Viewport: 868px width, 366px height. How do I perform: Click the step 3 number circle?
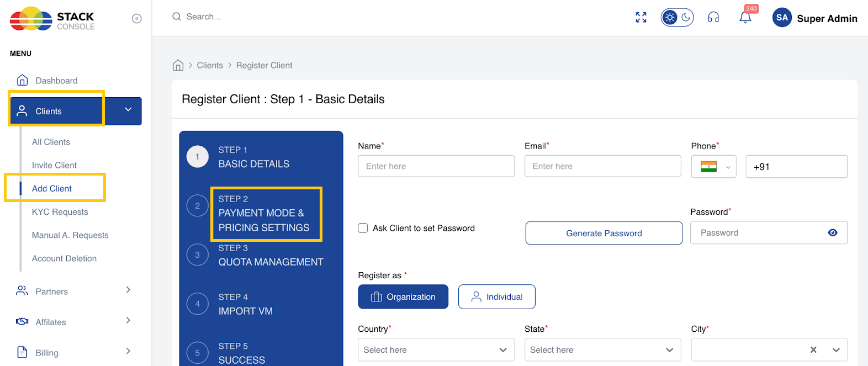(197, 255)
